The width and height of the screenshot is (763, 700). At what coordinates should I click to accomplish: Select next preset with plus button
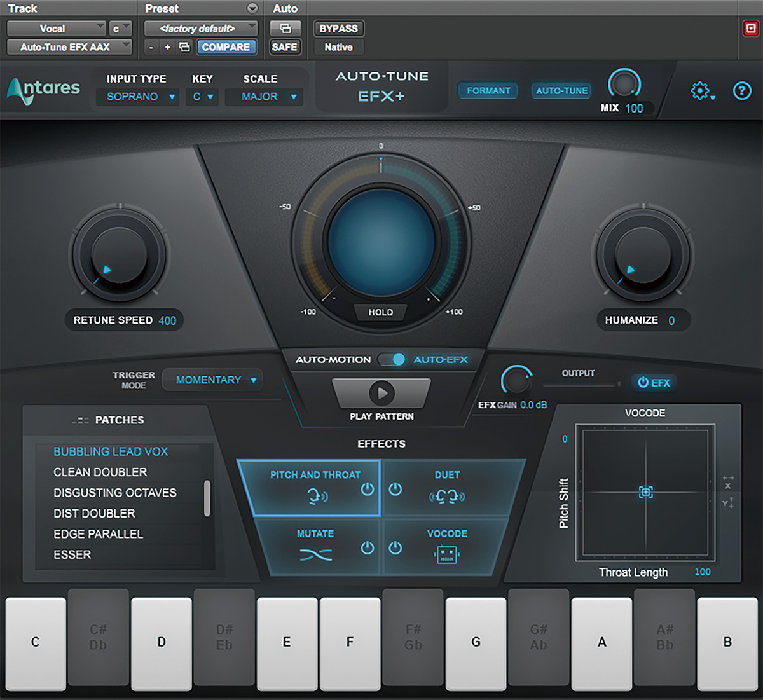[x=167, y=47]
